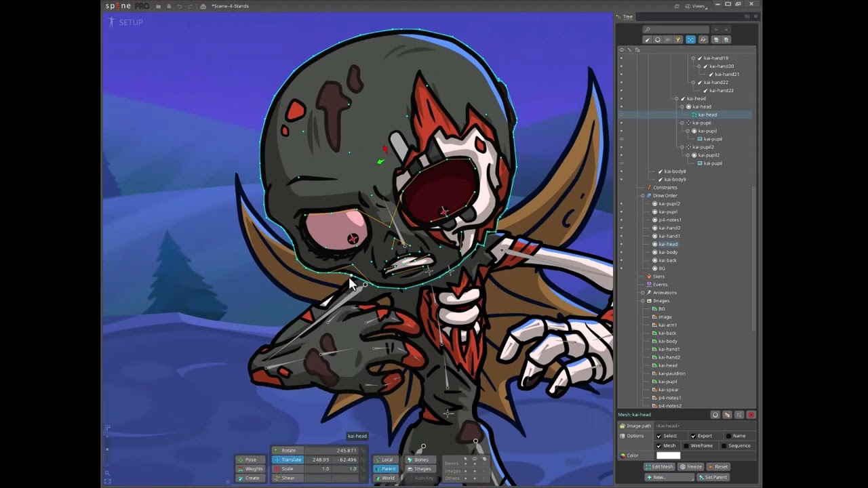Toggle the highlighted blue center-selection icon

click(690, 40)
